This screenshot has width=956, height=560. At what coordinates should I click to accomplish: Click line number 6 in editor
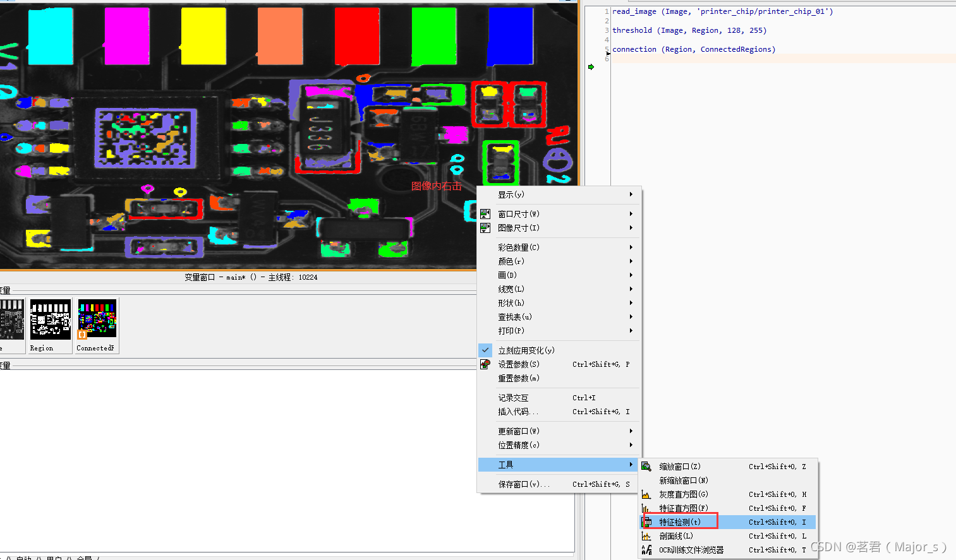pos(607,59)
